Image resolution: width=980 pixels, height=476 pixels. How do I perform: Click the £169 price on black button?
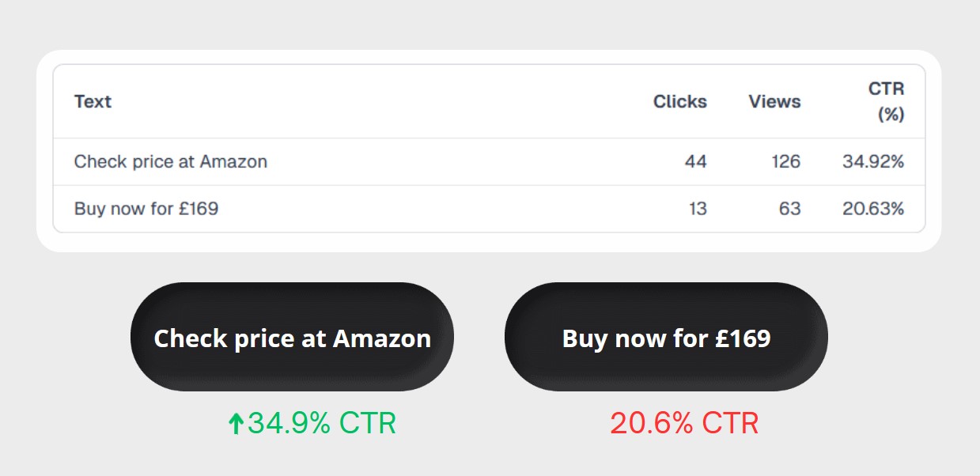point(743,338)
